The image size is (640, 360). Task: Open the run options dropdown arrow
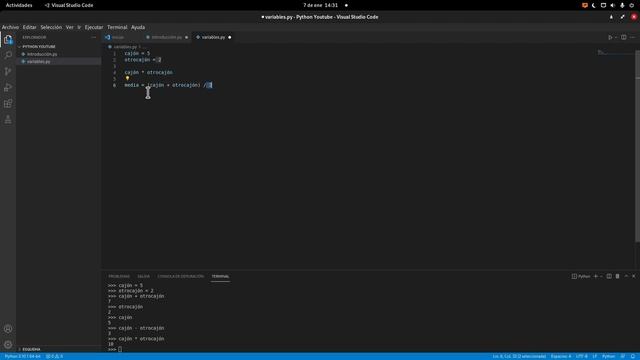click(616, 37)
